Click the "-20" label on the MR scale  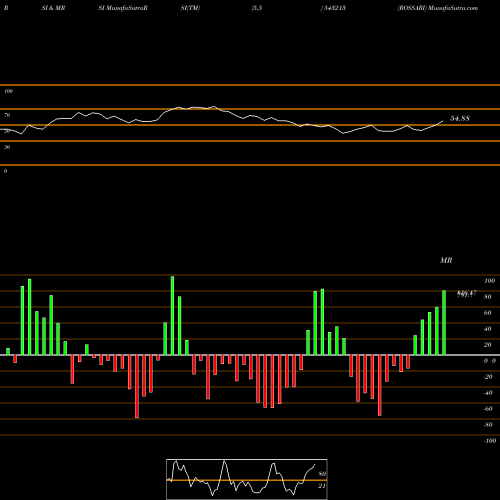point(488,377)
